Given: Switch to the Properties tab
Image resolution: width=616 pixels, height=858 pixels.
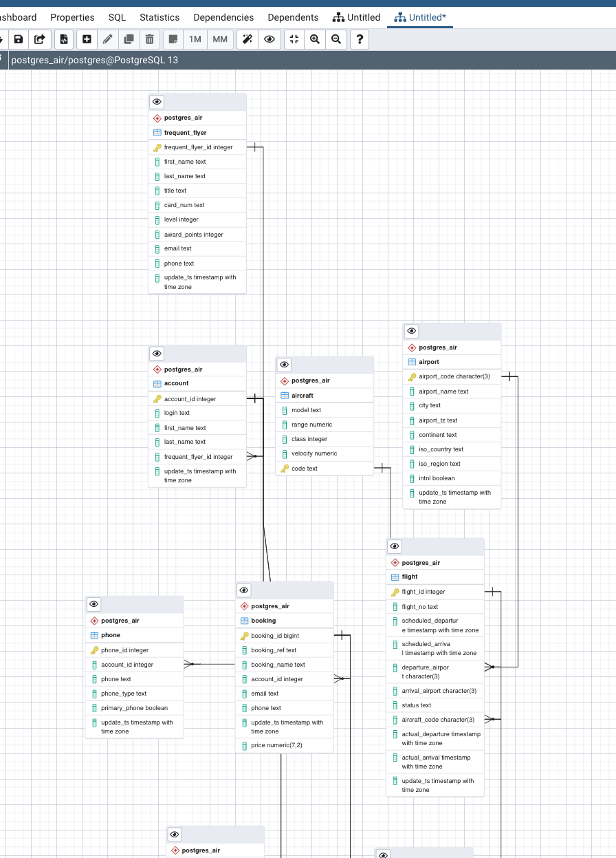Looking at the screenshot, I should pyautogui.click(x=72, y=17).
